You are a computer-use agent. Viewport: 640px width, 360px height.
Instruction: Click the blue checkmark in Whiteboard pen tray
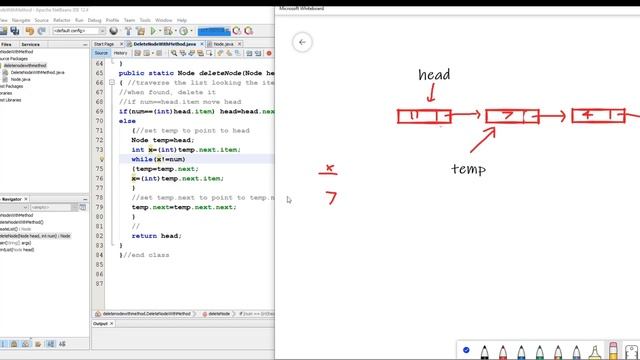pyautogui.click(x=466, y=350)
